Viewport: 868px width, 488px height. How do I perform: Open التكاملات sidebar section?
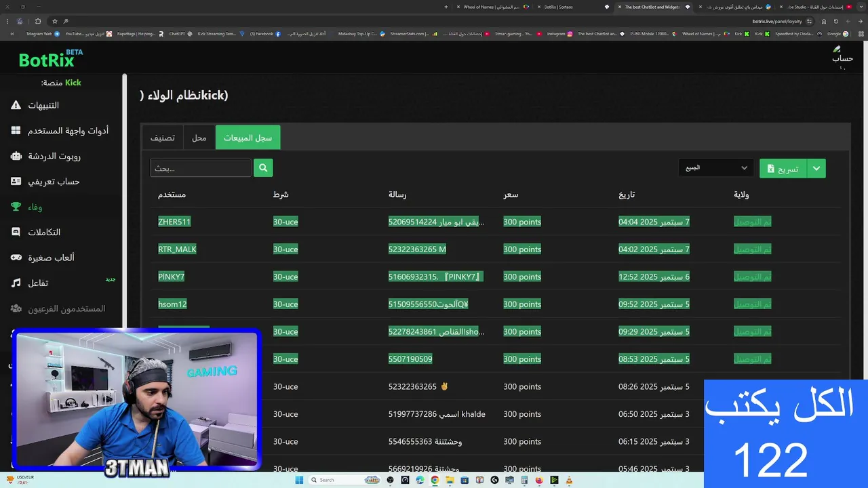point(44,232)
